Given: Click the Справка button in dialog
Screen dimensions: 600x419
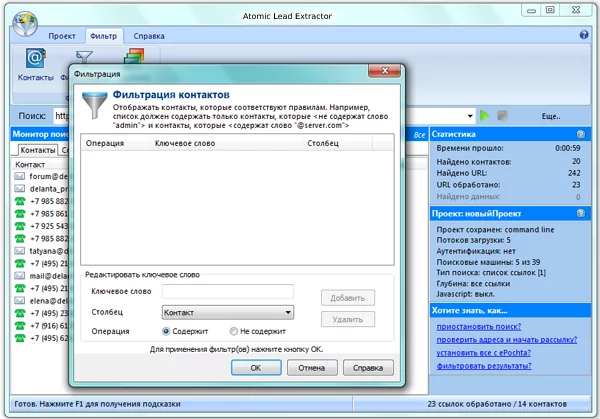Looking at the screenshot, I should (368, 368).
